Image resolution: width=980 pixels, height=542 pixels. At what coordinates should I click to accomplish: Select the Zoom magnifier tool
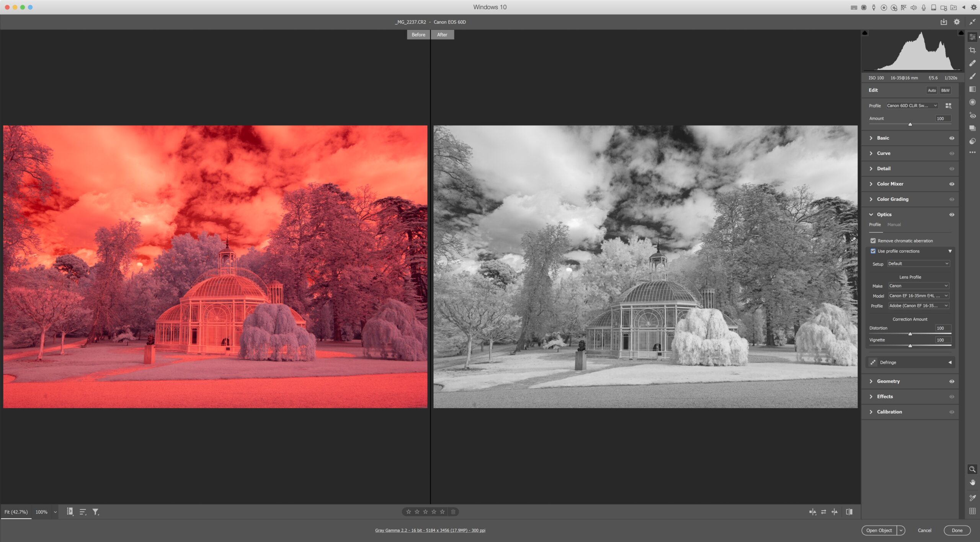tap(972, 469)
